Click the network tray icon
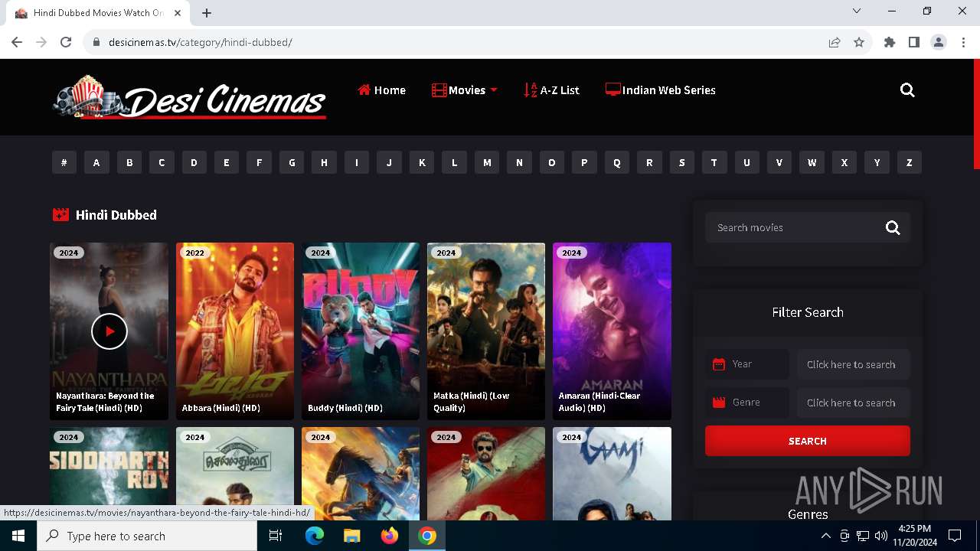 (x=863, y=536)
